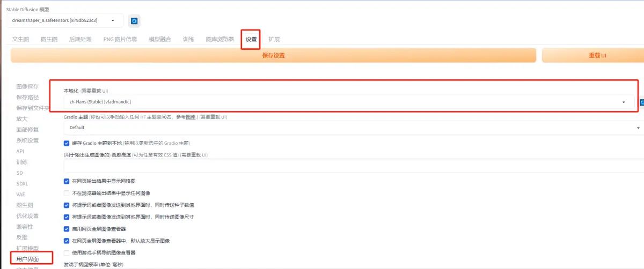644x269 pixels.
Task: Expand the 本地化 localization dropdown
Action: 349,101
